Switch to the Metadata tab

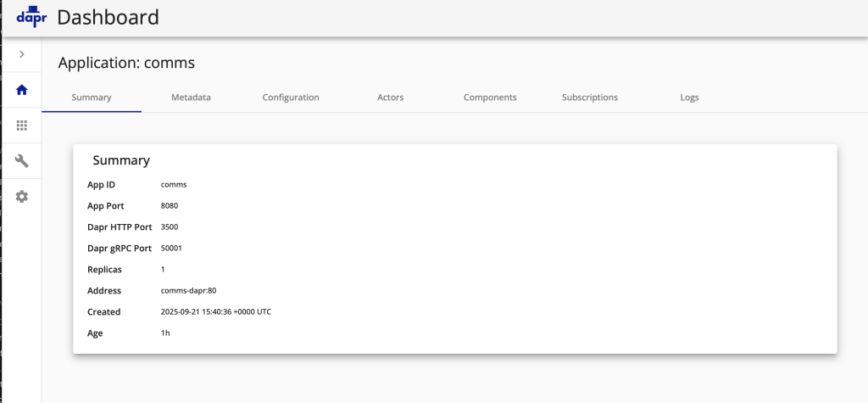point(191,98)
